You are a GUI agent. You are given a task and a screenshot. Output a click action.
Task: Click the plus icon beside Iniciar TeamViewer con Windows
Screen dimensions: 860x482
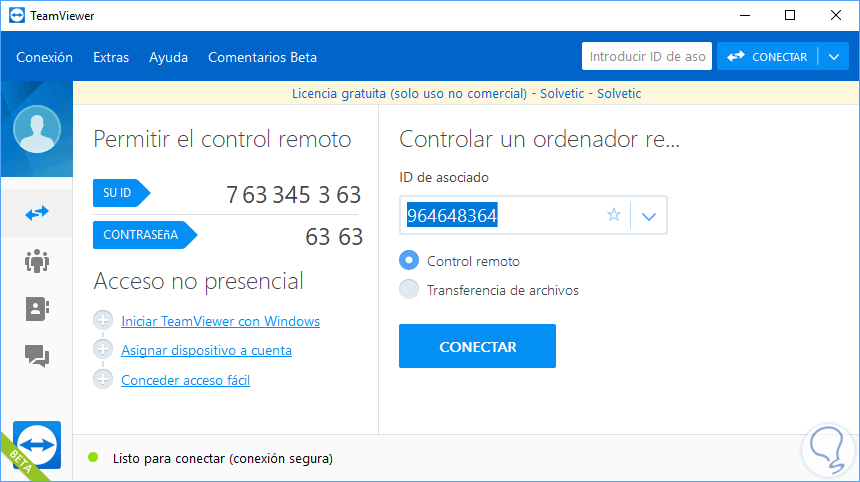(x=103, y=320)
